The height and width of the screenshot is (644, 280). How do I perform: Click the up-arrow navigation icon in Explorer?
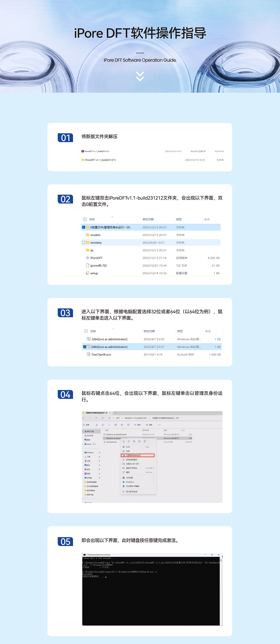click(x=96, y=418)
